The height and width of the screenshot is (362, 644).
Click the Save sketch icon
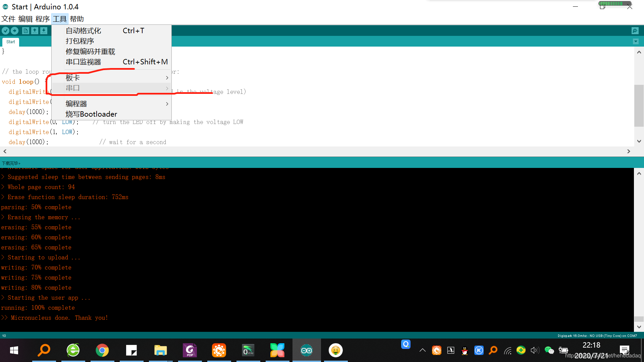pos(44,31)
